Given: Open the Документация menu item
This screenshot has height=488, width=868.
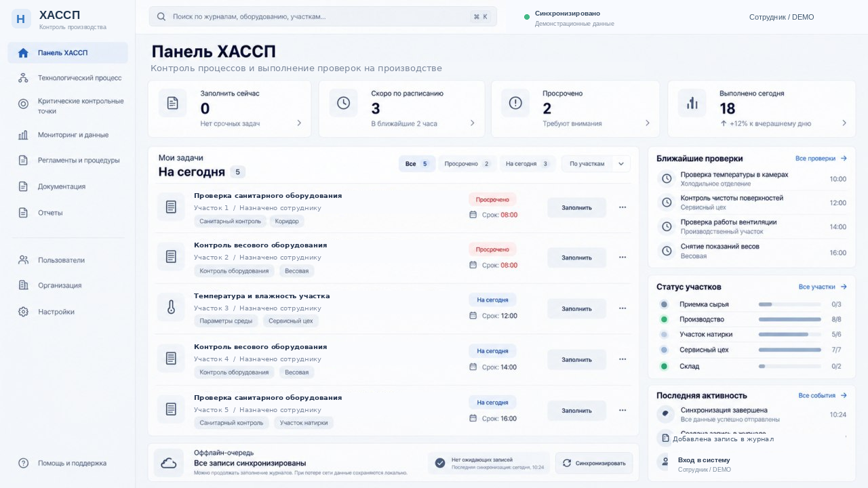Looking at the screenshot, I should pyautogui.click(x=68, y=186).
